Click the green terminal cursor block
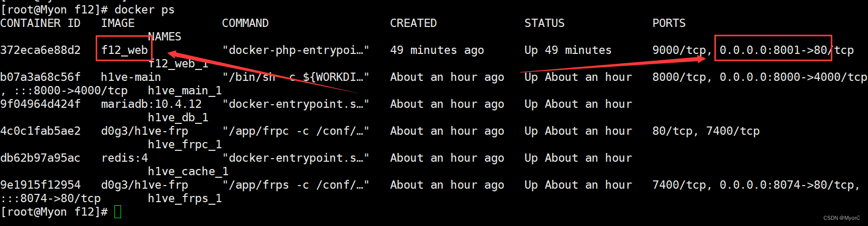This screenshot has width=868, height=226. (x=118, y=211)
